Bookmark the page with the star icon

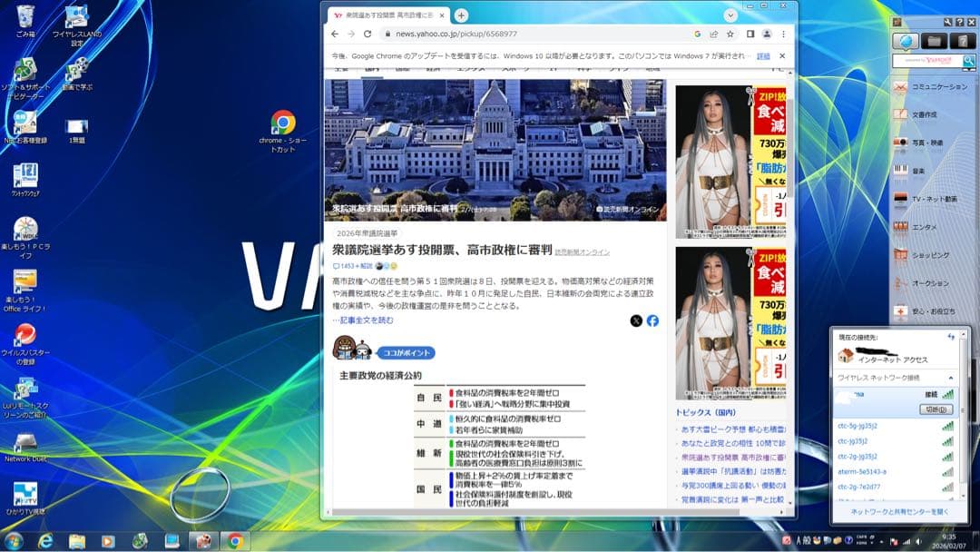[x=730, y=34]
